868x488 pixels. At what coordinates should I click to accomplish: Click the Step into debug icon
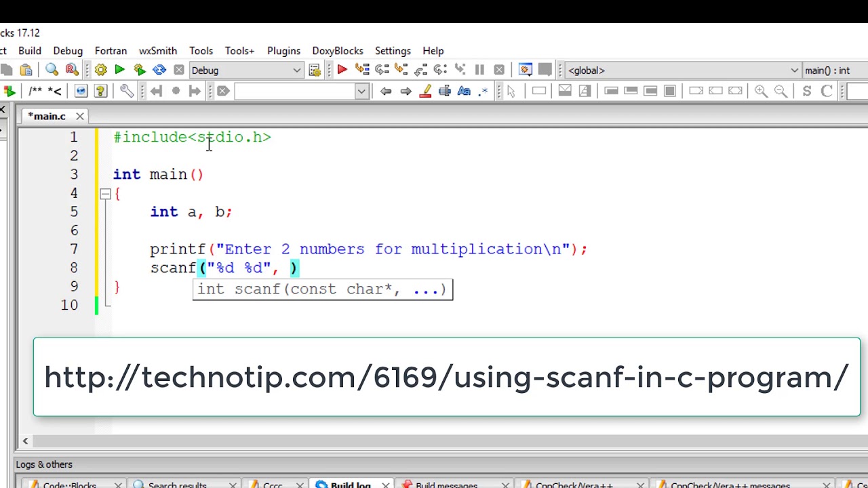pos(401,70)
